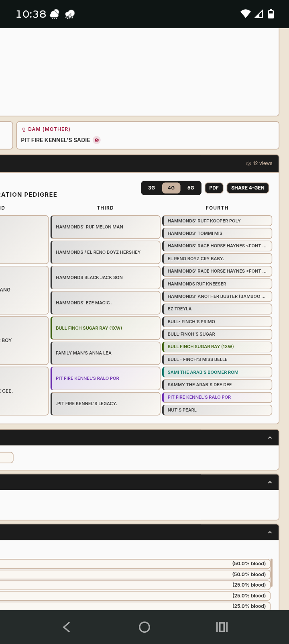Viewport: 289px width, 644px height.
Task: Collapse the first dark section chevron below pedigree
Action: [x=270, y=438]
